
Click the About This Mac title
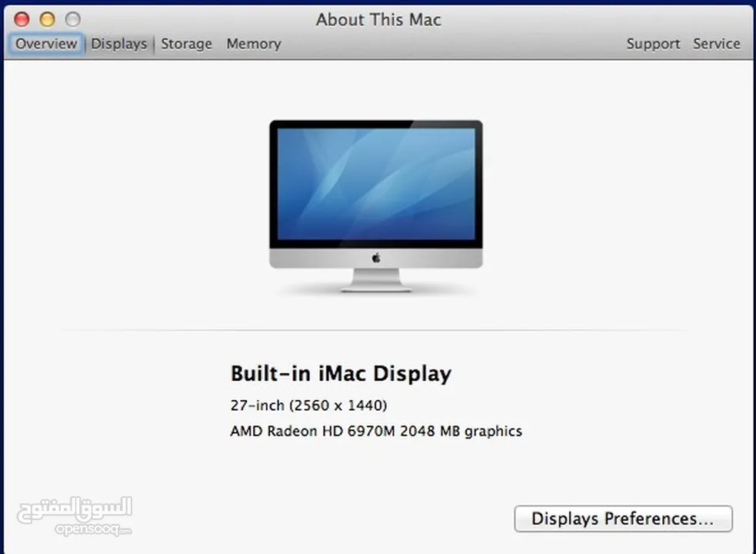(378, 20)
